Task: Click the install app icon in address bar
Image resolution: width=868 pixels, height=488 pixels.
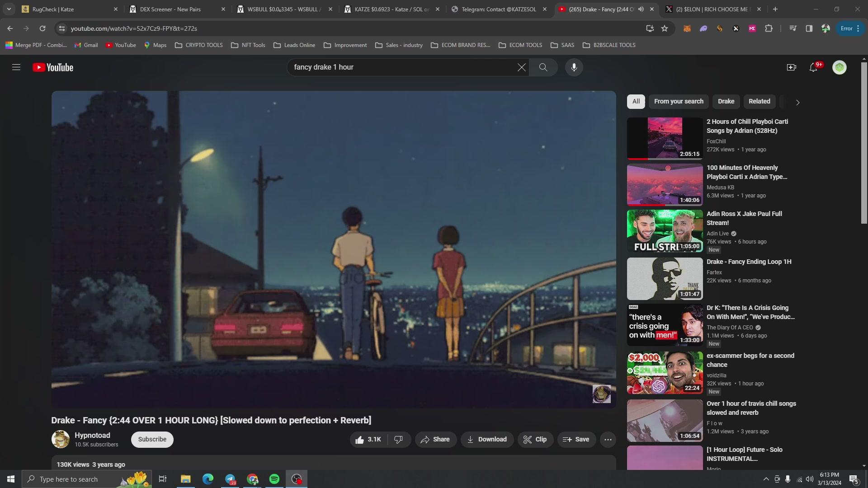Action: pos(650,28)
